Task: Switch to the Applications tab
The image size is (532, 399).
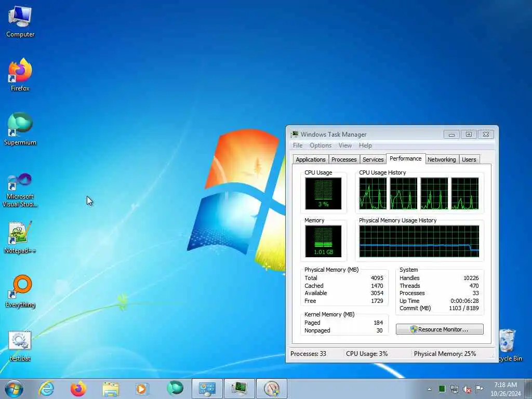Action: 311,159
